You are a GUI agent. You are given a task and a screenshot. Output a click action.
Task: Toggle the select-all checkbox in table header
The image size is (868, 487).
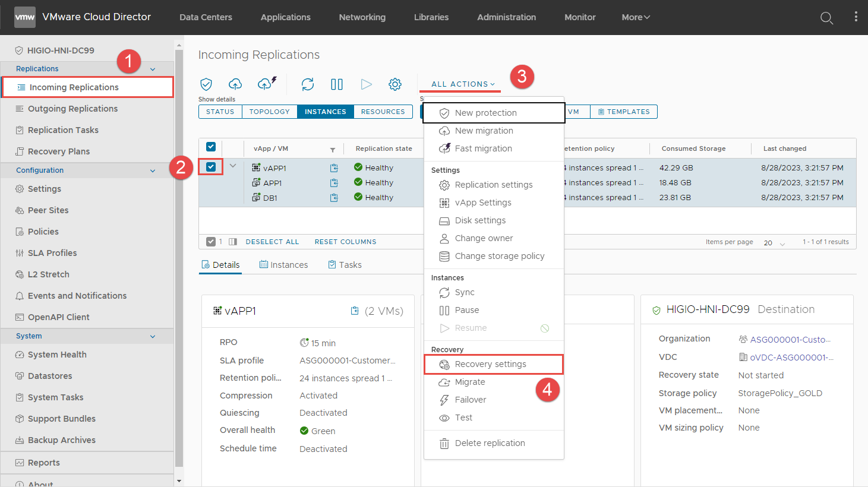tap(211, 147)
